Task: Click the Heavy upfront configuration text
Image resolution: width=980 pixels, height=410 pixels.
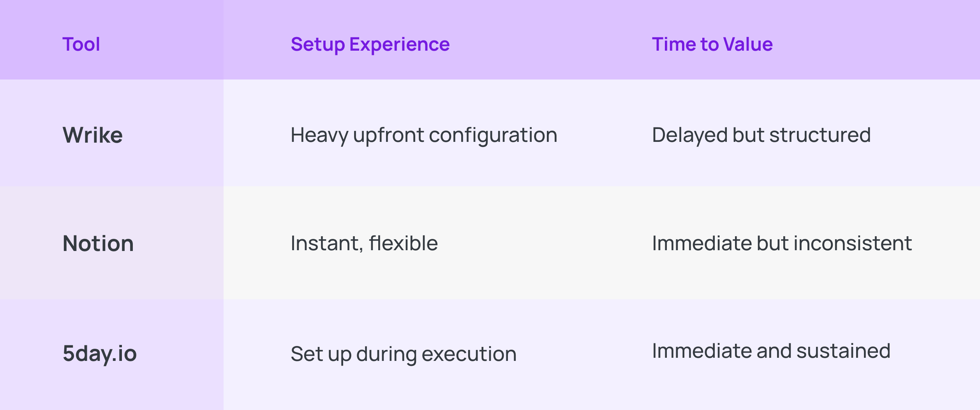Action: coord(424,135)
